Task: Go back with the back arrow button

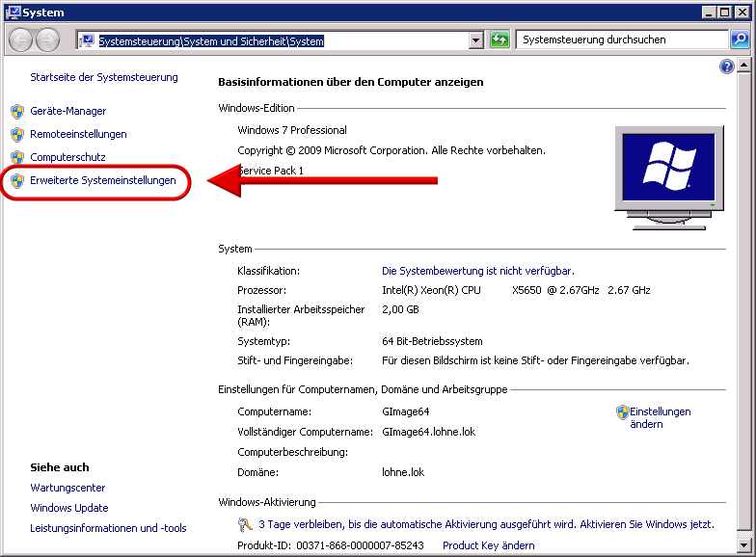Action: coord(21,40)
